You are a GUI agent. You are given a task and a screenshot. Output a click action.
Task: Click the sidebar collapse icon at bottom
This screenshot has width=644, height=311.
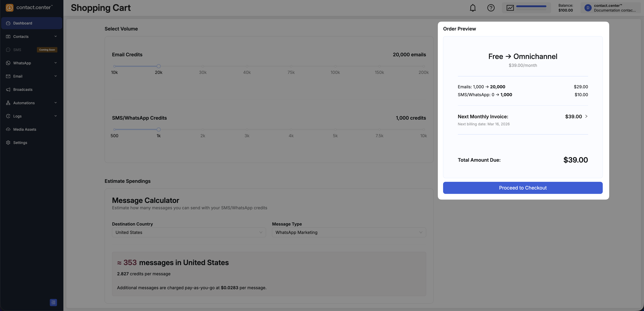click(x=53, y=302)
